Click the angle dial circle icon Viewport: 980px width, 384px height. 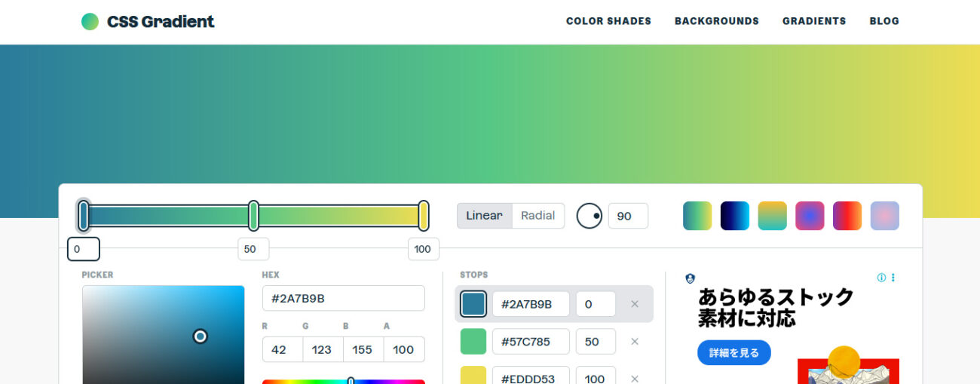[590, 216]
